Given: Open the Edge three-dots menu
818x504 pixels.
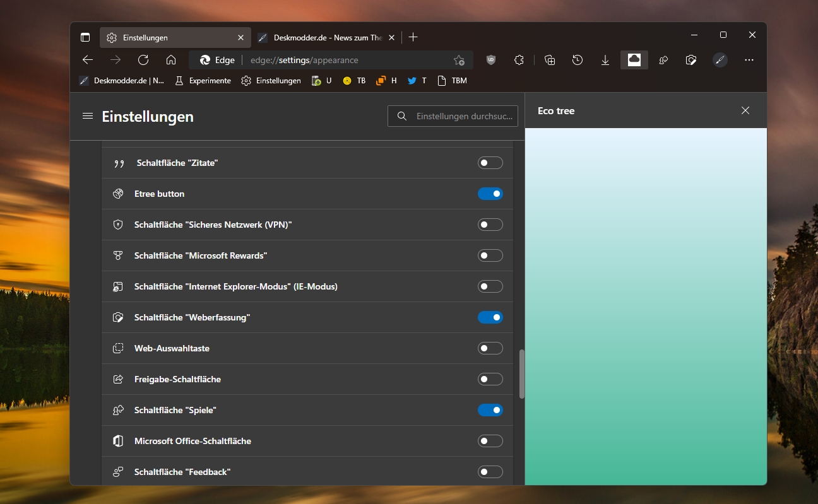Looking at the screenshot, I should tap(749, 60).
